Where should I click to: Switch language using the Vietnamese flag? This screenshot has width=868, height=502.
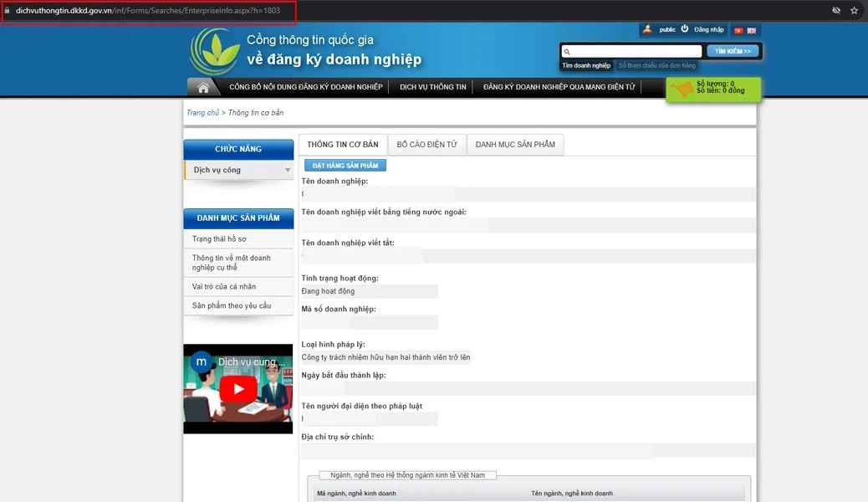coord(738,30)
